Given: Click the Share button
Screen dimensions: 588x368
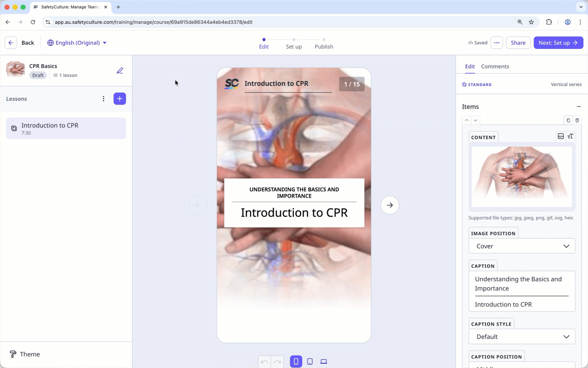Looking at the screenshot, I should click(518, 43).
